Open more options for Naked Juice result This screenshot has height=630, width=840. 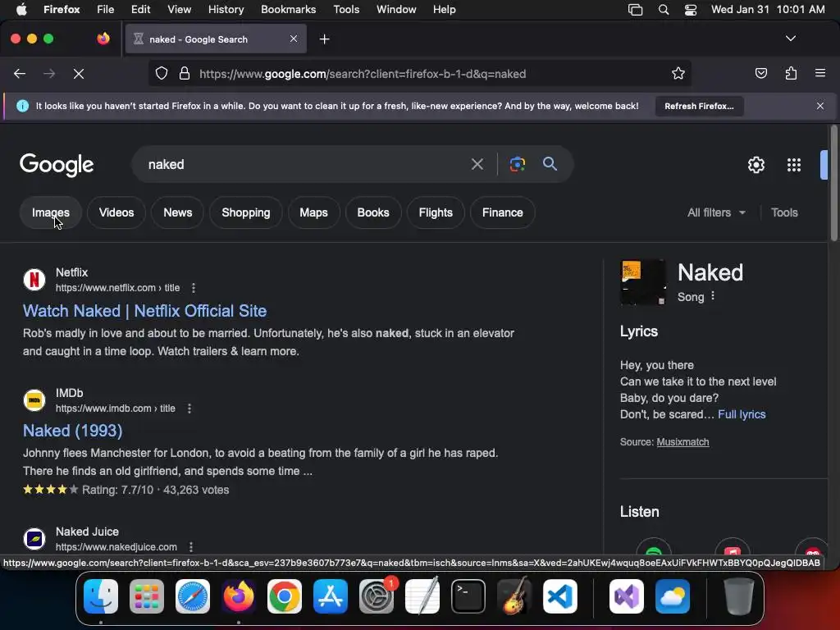[x=190, y=547]
